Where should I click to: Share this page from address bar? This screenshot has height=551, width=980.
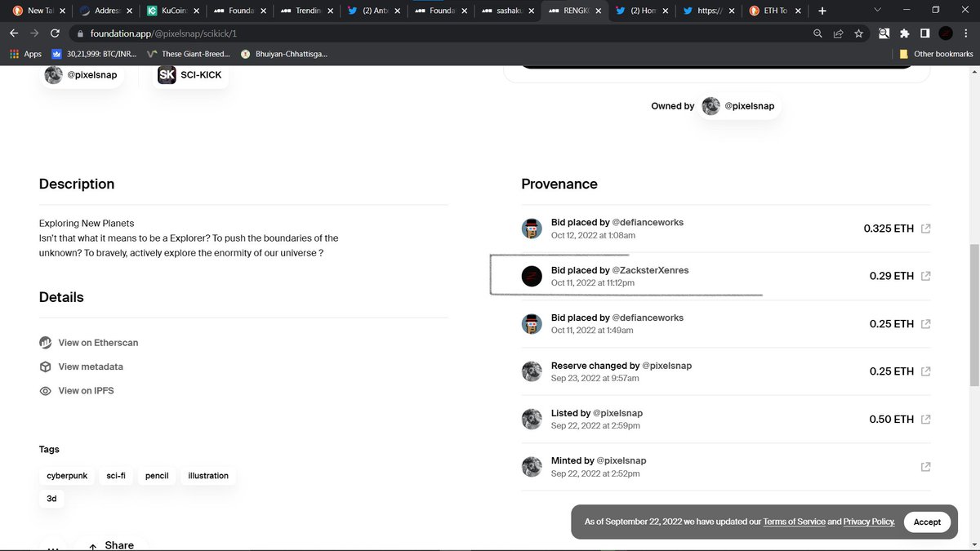pyautogui.click(x=838, y=33)
